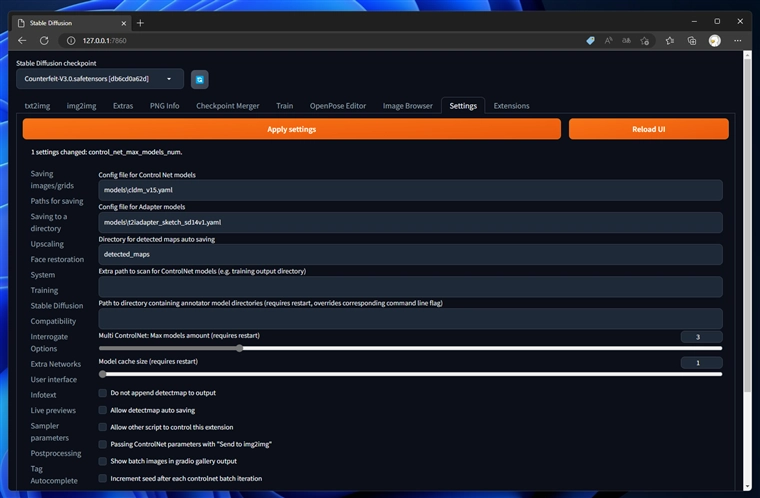
Task: Open Training settings section
Action: pyautogui.click(x=44, y=290)
